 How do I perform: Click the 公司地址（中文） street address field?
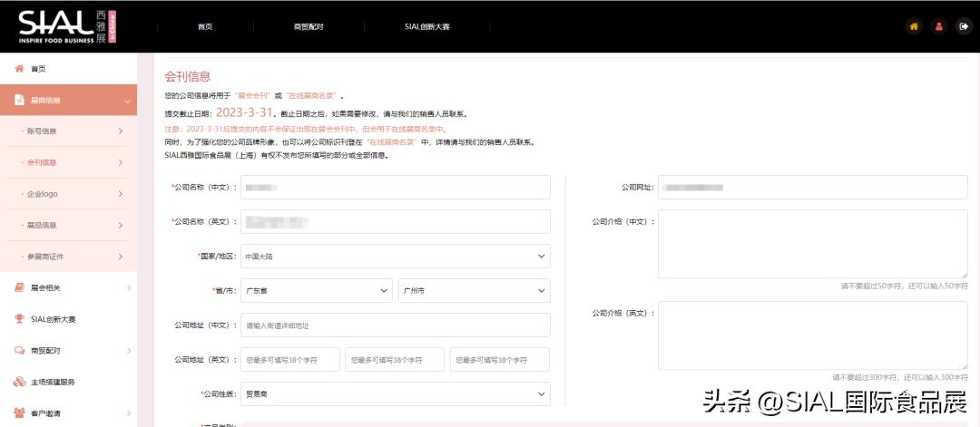pyautogui.click(x=396, y=325)
